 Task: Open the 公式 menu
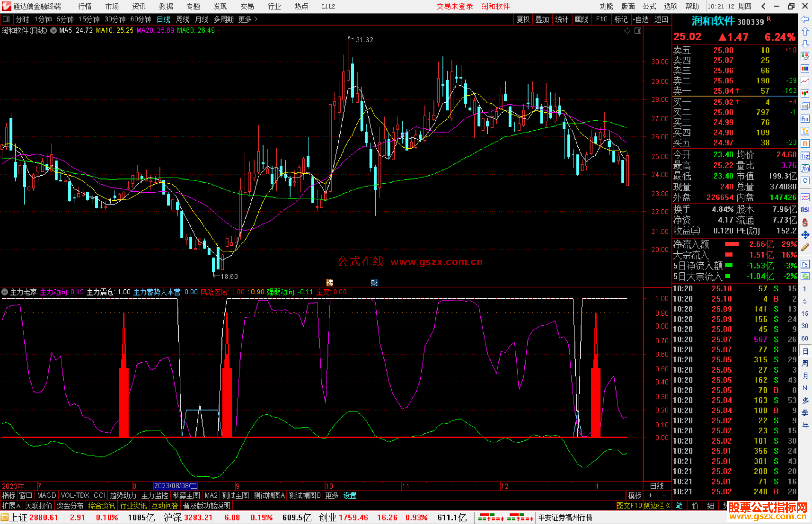649,6
